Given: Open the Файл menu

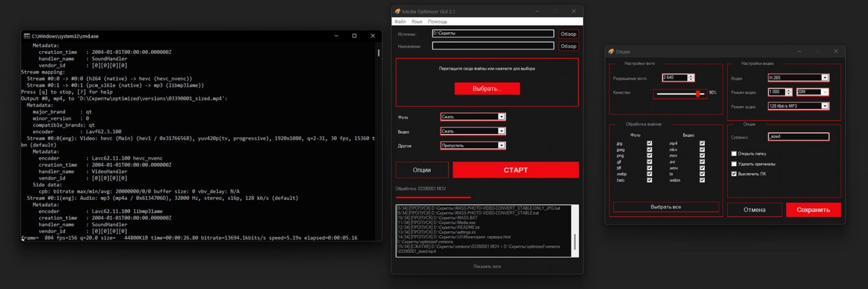Looking at the screenshot, I should (x=400, y=22).
